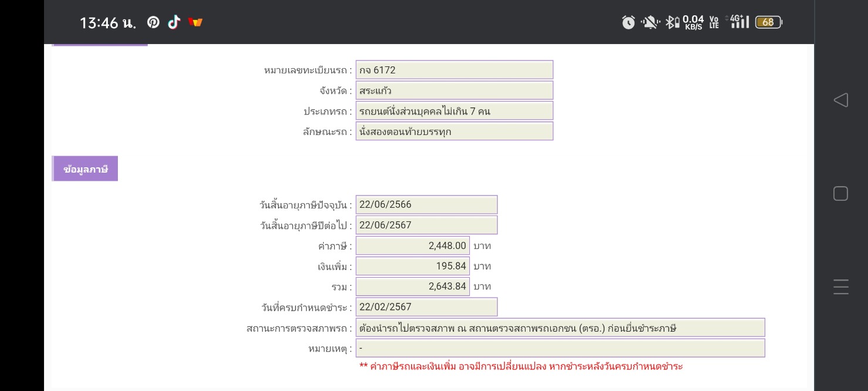
Task: Click the รวม total 2,643.84
Action: click(x=413, y=286)
